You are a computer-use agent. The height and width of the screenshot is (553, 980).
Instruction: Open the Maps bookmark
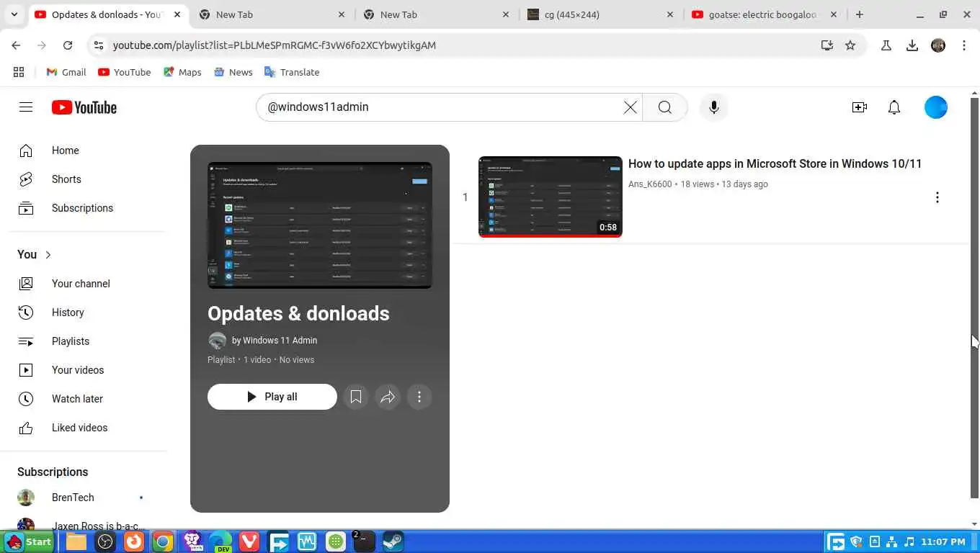pyautogui.click(x=182, y=72)
